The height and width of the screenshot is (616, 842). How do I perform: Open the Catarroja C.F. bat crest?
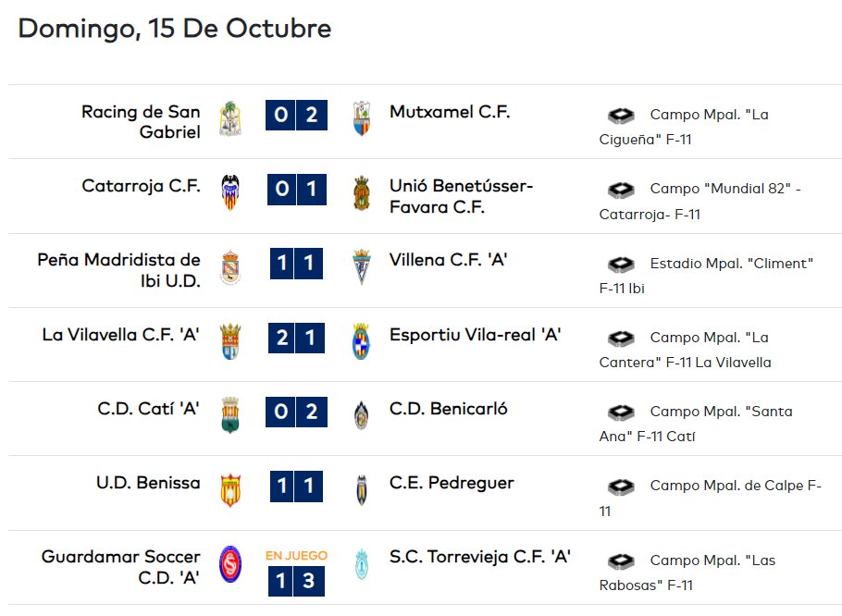[x=230, y=192]
